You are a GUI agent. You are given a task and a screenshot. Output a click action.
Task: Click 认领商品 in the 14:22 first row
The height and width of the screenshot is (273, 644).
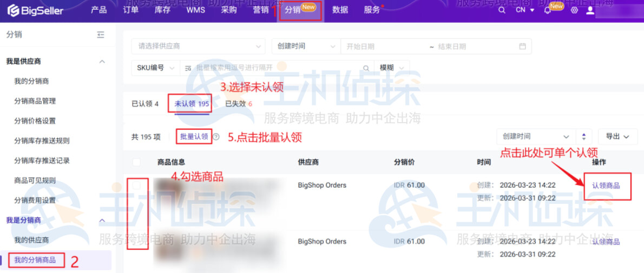(606, 185)
